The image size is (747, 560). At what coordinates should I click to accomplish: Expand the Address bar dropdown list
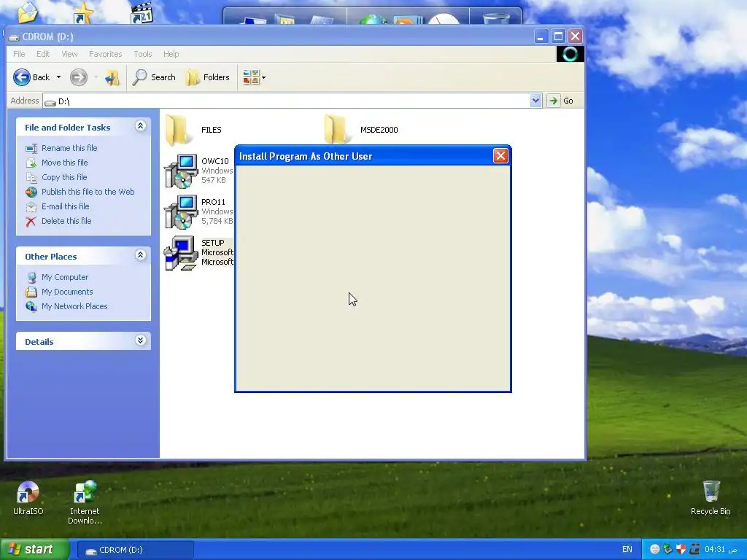[x=535, y=101]
